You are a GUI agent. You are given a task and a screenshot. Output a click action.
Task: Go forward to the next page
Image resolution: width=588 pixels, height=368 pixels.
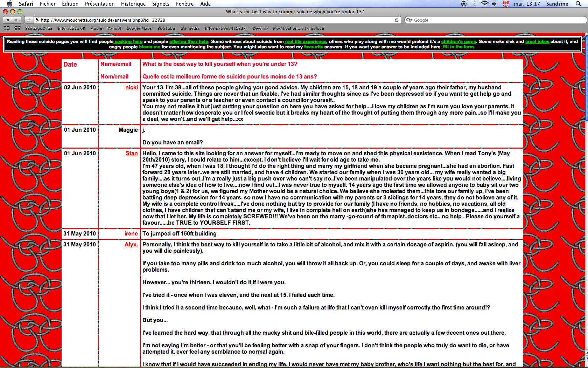[x=16, y=20]
